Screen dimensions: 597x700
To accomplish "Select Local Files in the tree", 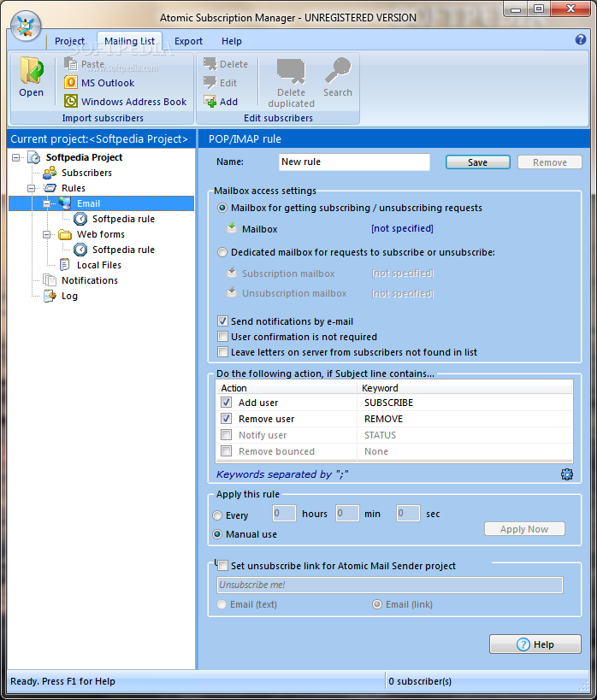I will point(98,265).
